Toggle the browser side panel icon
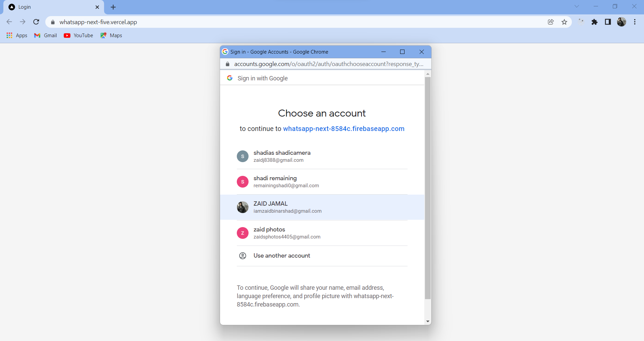Image resolution: width=644 pixels, height=341 pixels. [x=608, y=22]
